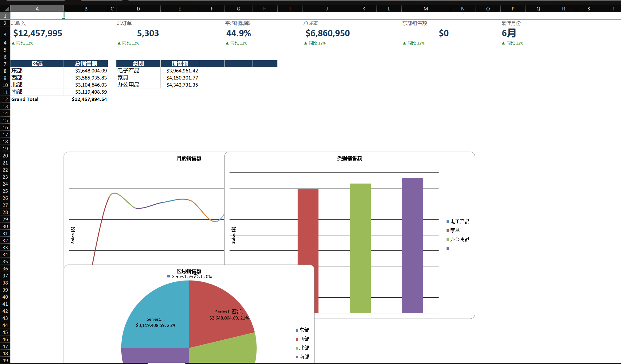Select the 西部 region cell
The height and width of the screenshot is (364, 621).
click(x=37, y=78)
